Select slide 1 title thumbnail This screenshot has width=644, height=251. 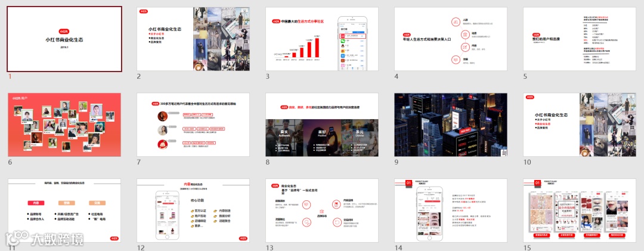(x=64, y=39)
